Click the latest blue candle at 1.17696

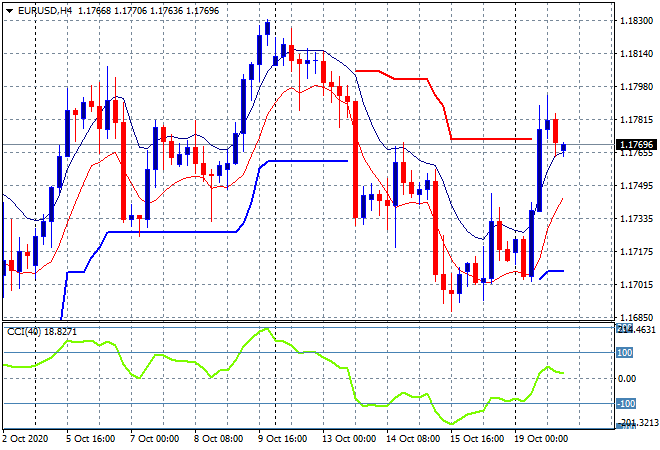[x=564, y=148]
